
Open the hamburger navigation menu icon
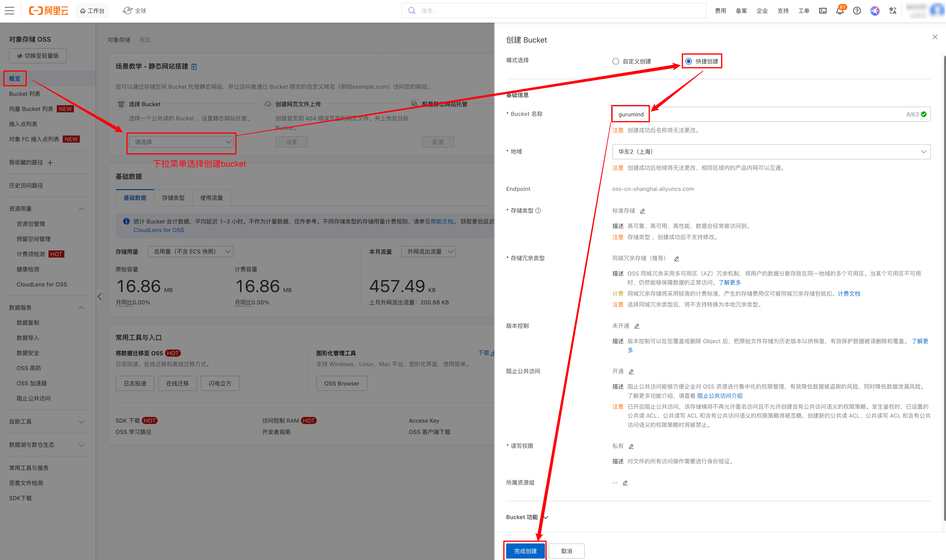pos(9,11)
